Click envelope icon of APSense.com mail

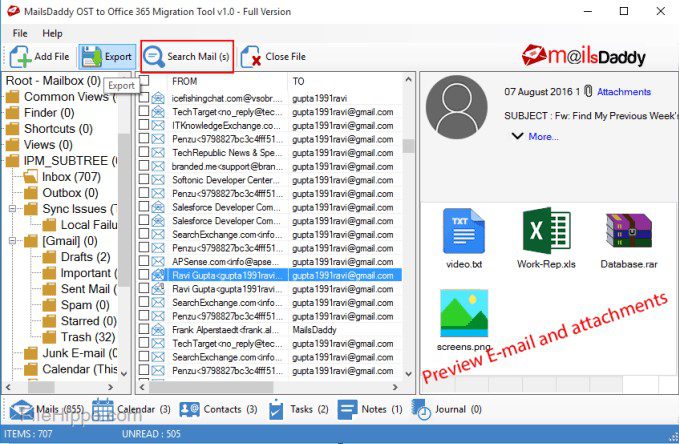[158, 262]
